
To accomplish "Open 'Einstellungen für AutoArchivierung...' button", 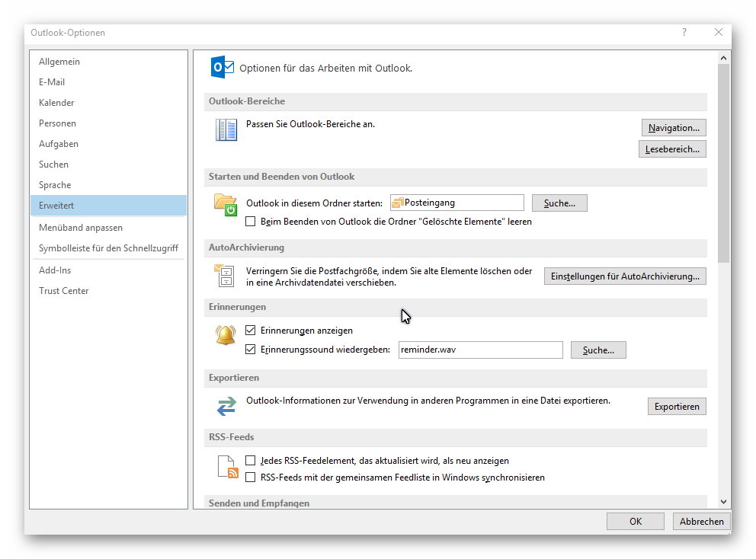I will pyautogui.click(x=625, y=276).
